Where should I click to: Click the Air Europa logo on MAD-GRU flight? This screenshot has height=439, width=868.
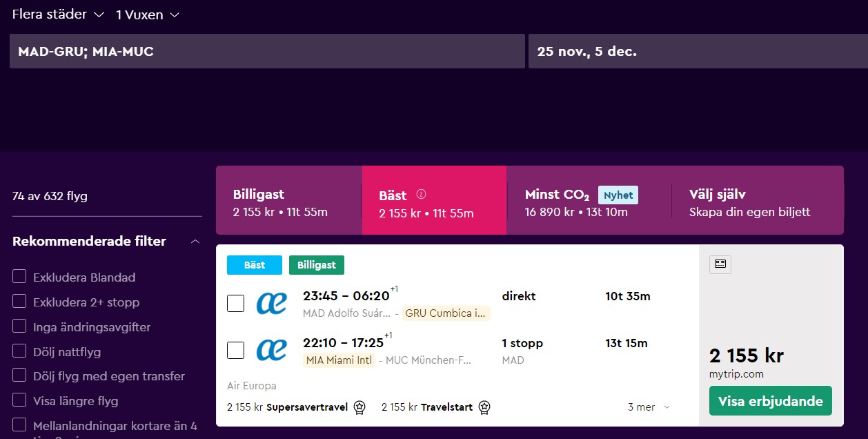[272, 303]
